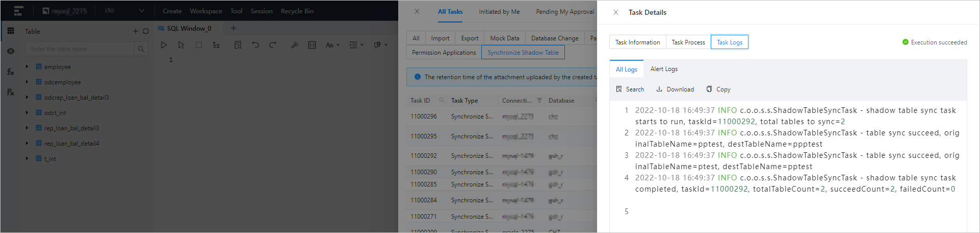Switch to Task Process view

point(688,42)
